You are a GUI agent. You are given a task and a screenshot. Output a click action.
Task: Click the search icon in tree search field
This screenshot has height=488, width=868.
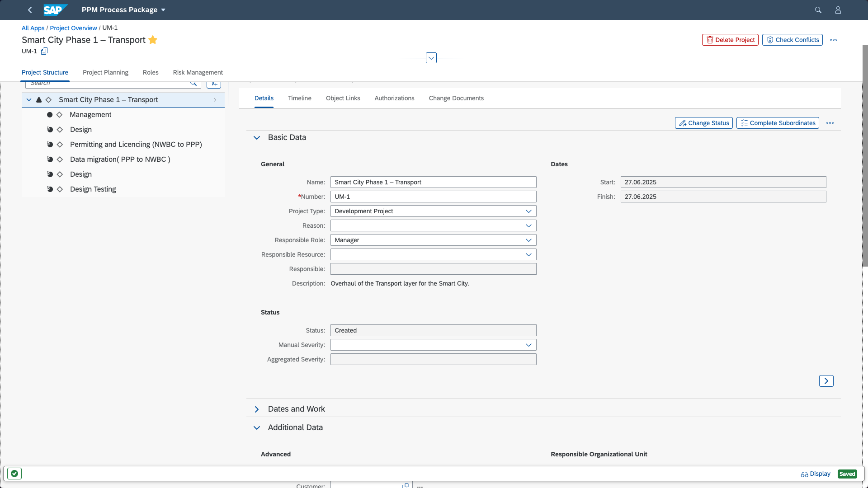point(193,83)
